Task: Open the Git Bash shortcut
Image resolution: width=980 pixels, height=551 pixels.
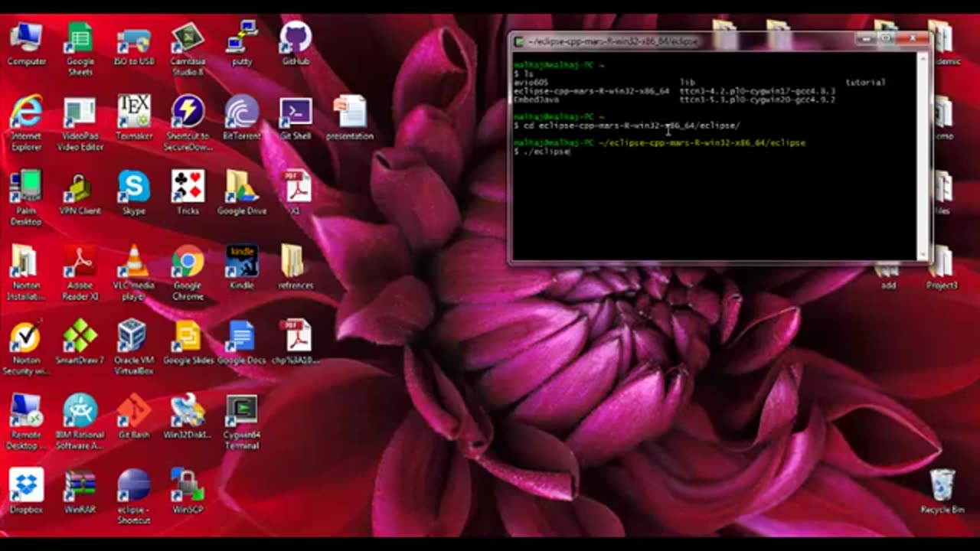Action: tap(134, 416)
